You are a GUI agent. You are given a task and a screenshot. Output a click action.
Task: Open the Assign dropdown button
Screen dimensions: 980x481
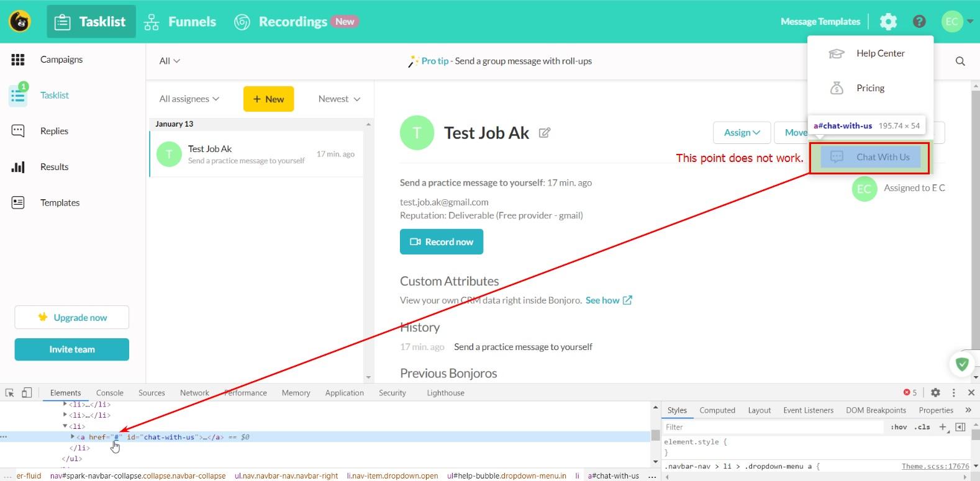[x=742, y=133]
